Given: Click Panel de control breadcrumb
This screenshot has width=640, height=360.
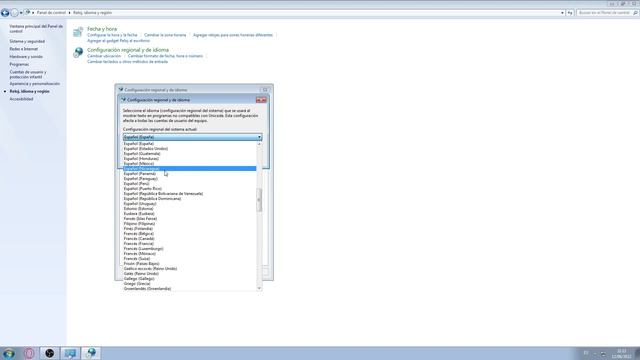Looking at the screenshot, I should click(x=51, y=13).
